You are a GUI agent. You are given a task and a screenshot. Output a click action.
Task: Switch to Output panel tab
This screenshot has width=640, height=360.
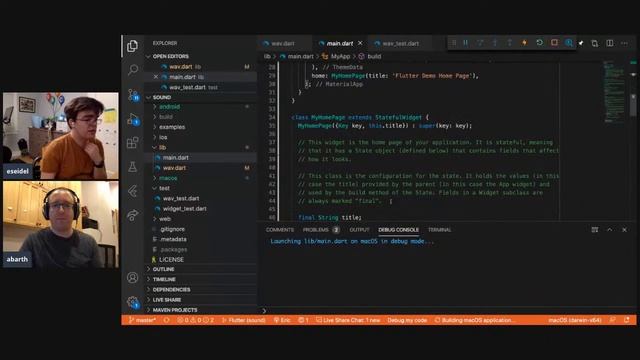click(359, 230)
